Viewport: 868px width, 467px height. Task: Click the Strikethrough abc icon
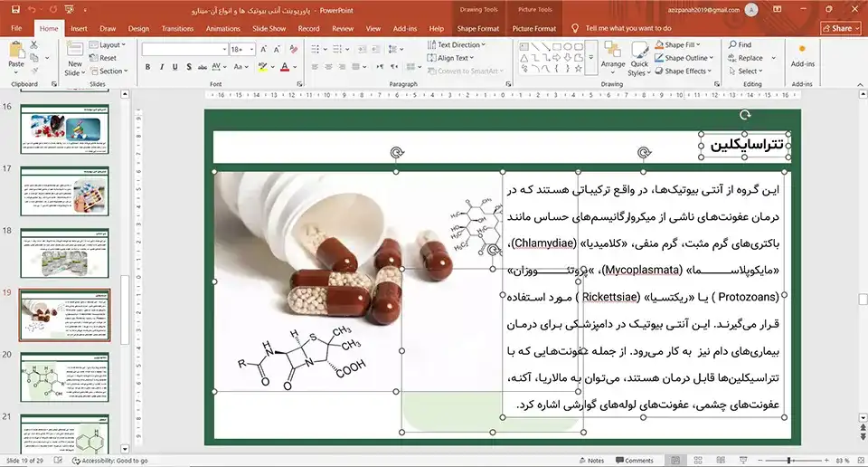point(202,66)
